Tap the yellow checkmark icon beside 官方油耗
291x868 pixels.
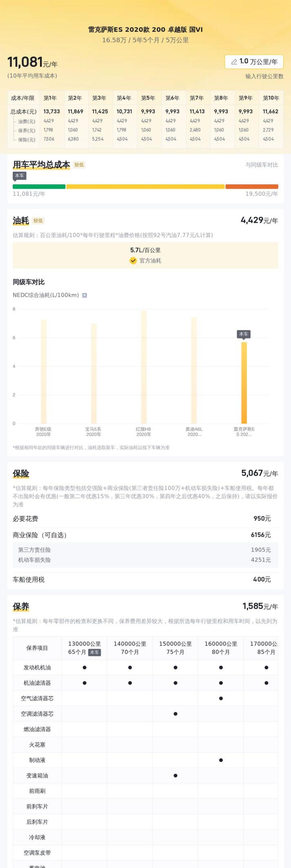[133, 261]
